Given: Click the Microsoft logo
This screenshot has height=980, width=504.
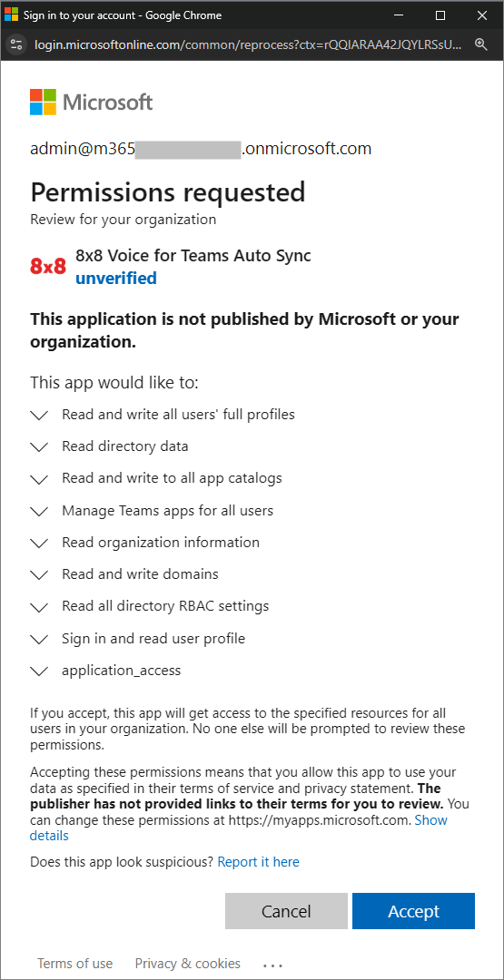Looking at the screenshot, I should point(92,102).
